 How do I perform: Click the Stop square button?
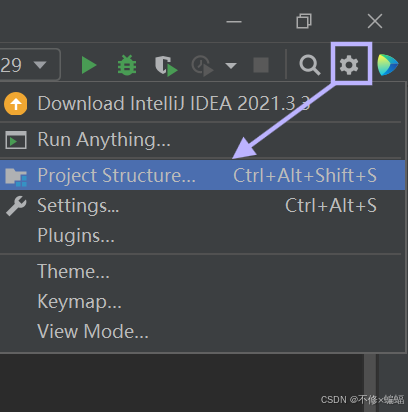(x=261, y=65)
